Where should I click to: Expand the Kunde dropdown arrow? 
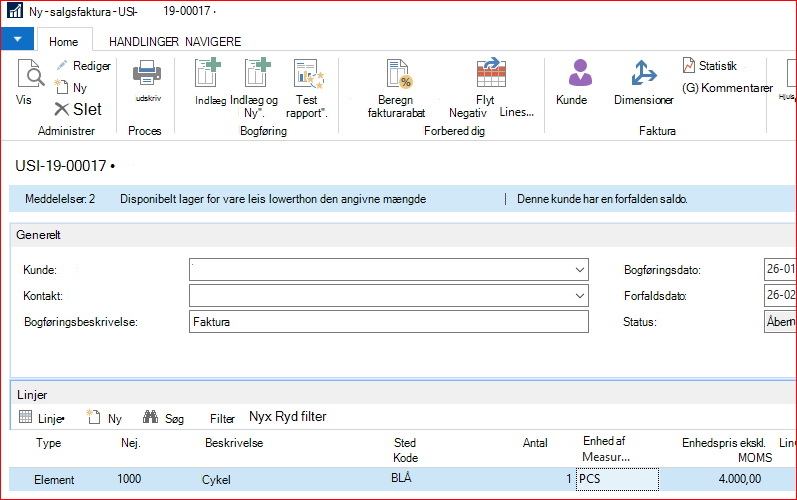tap(579, 270)
